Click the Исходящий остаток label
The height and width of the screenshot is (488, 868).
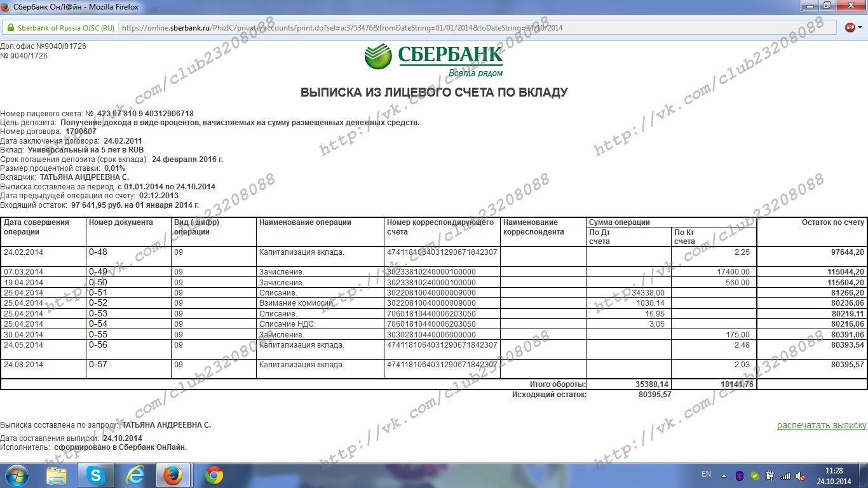pos(549,395)
